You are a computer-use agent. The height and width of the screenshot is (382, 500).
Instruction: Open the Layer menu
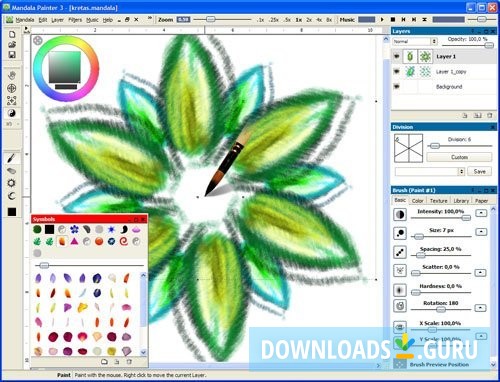[x=57, y=20]
